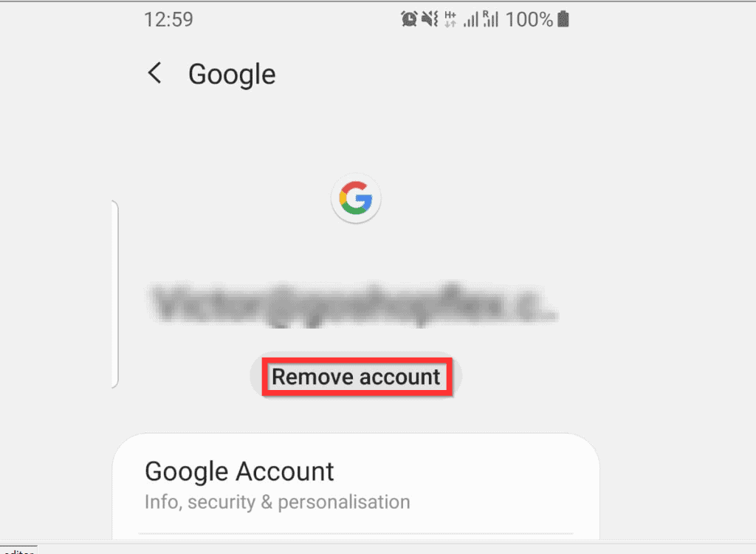Tap the H+ mobile data indicator
The image size is (756, 554).
[x=450, y=19]
